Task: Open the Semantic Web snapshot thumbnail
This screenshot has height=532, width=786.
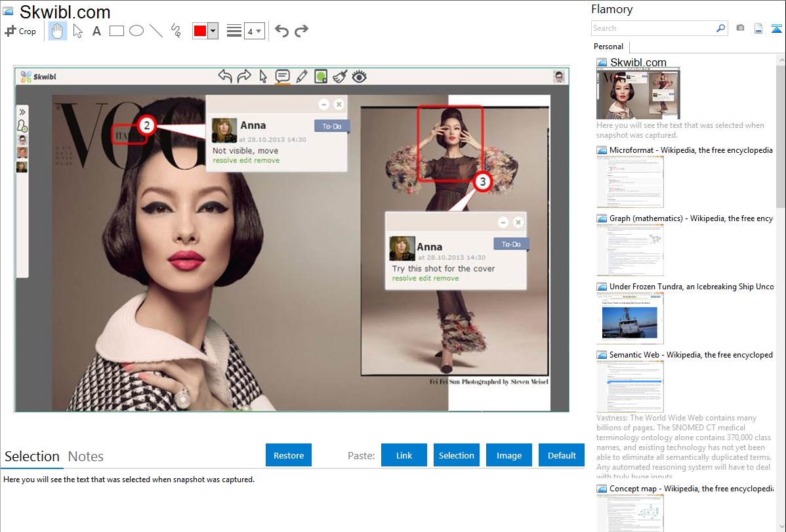Action: click(630, 386)
